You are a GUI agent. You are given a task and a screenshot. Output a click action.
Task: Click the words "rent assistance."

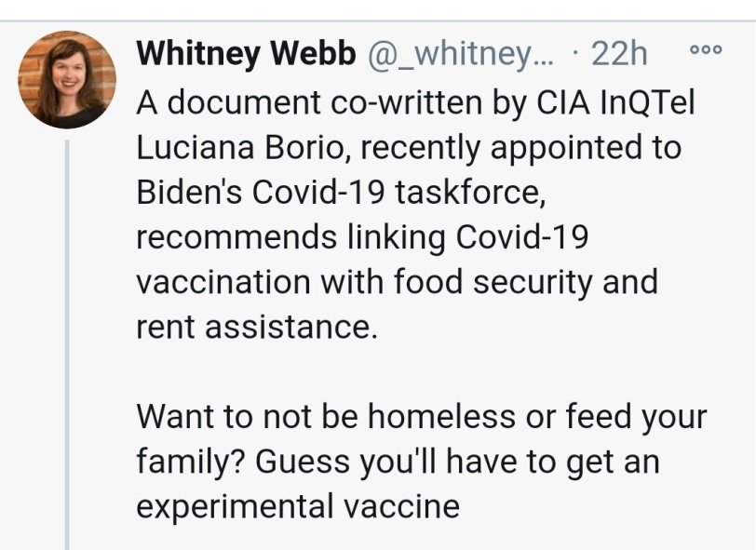(x=257, y=328)
